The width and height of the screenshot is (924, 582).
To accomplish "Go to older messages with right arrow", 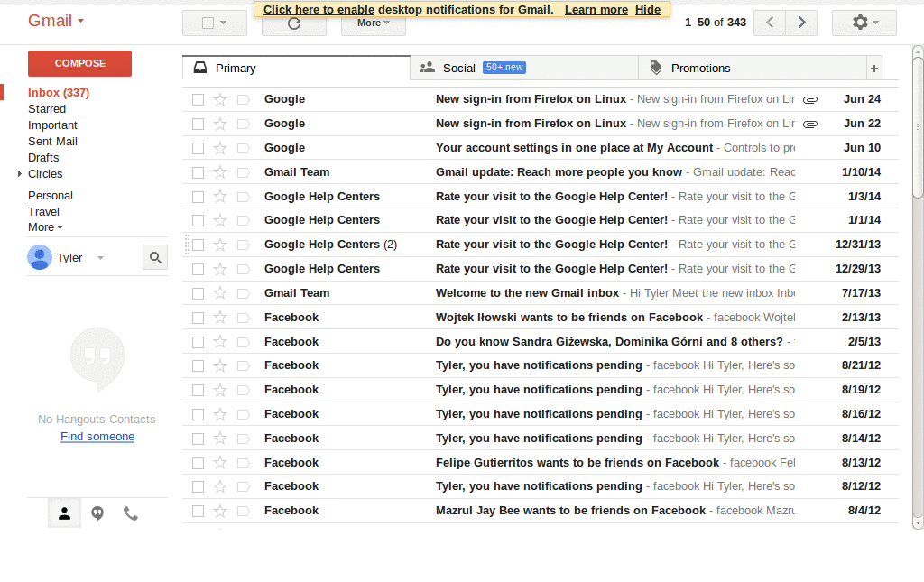I will 801,23.
